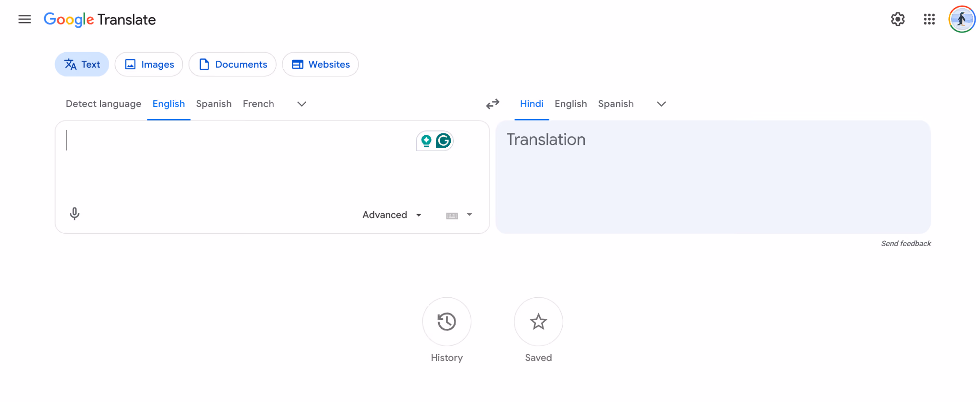Viewport: 980px width, 402px height.
Task: Select English as source language
Action: [168, 104]
